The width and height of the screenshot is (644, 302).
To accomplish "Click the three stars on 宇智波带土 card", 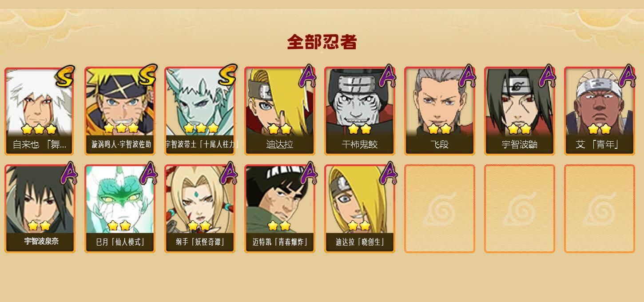I will [201, 128].
